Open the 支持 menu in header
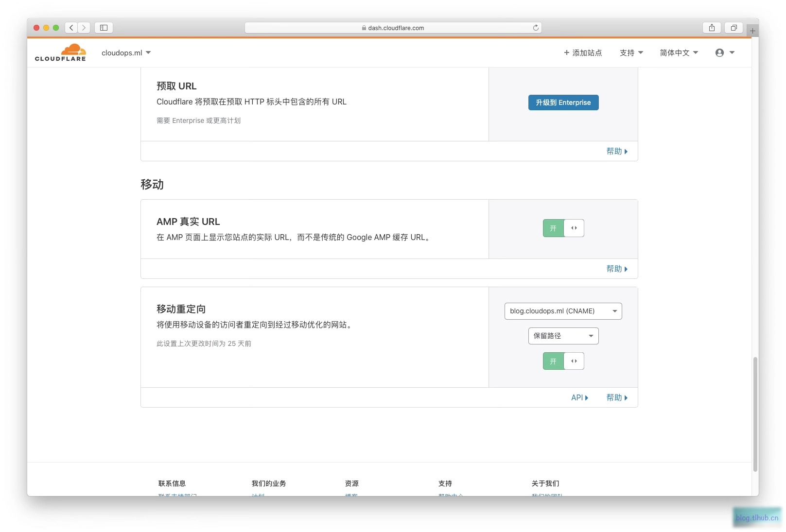The height and width of the screenshot is (532, 786). click(631, 52)
